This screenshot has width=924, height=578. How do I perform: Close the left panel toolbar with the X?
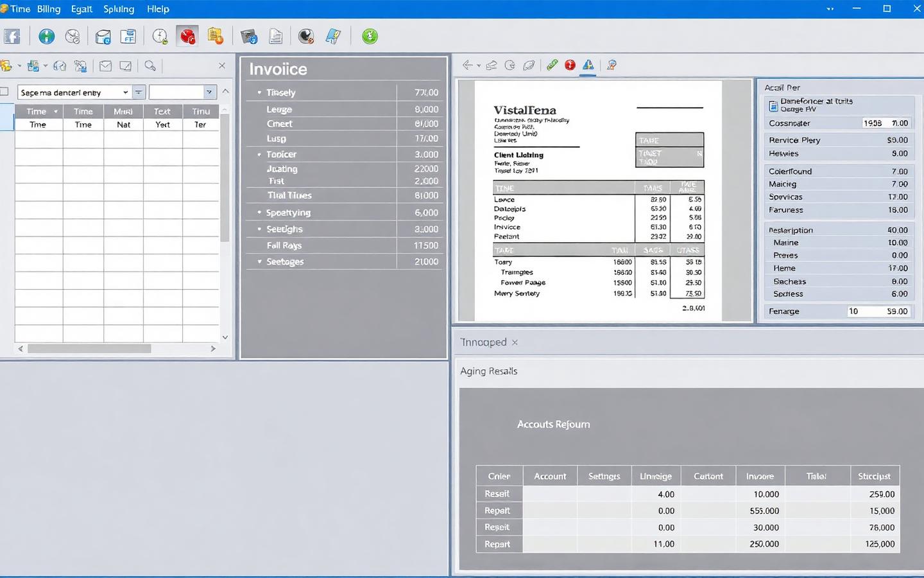point(222,66)
